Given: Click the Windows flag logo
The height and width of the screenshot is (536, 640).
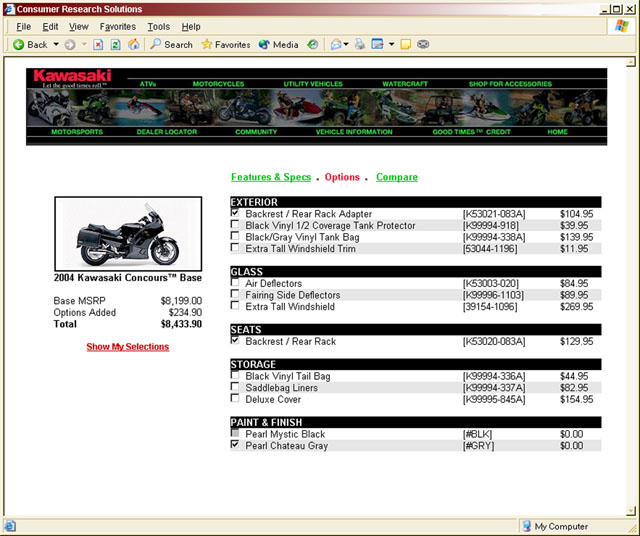Looking at the screenshot, I should pos(622,26).
